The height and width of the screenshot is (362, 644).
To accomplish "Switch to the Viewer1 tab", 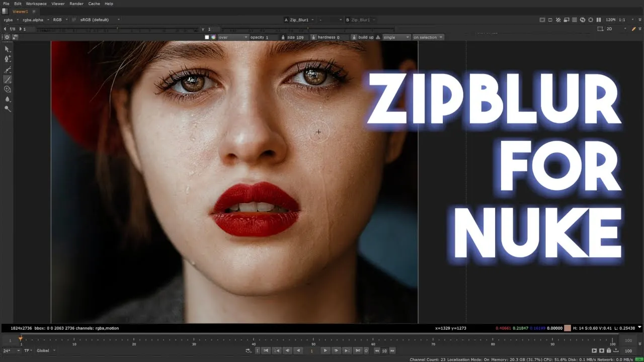I will point(21,11).
